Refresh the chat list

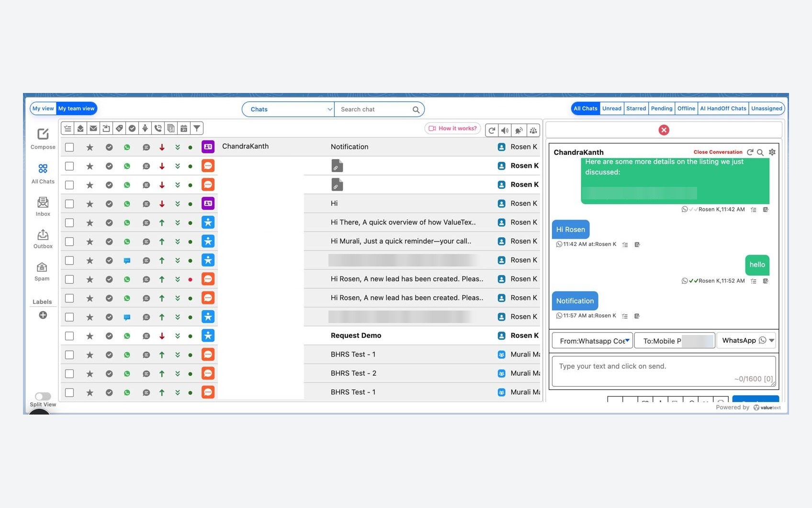point(492,130)
